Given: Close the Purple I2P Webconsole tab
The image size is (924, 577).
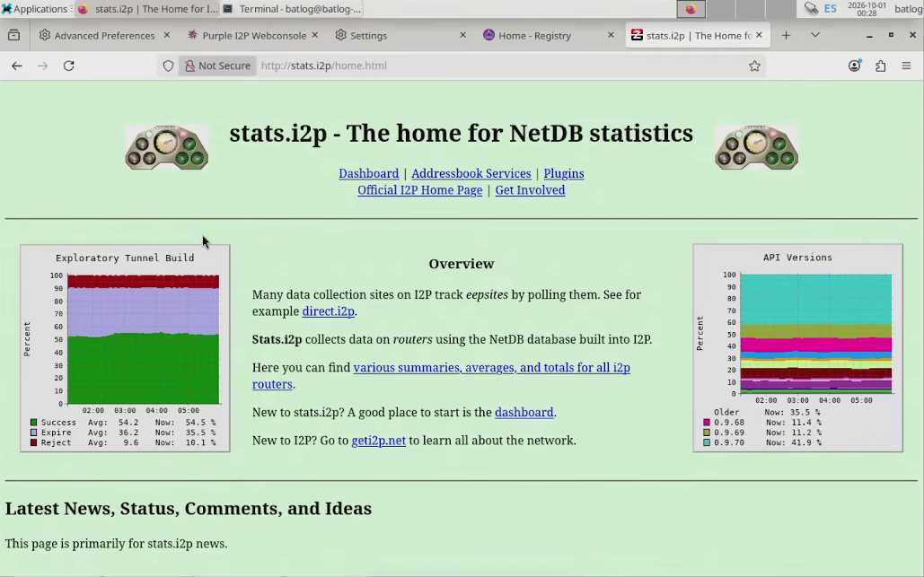Looking at the screenshot, I should [314, 35].
